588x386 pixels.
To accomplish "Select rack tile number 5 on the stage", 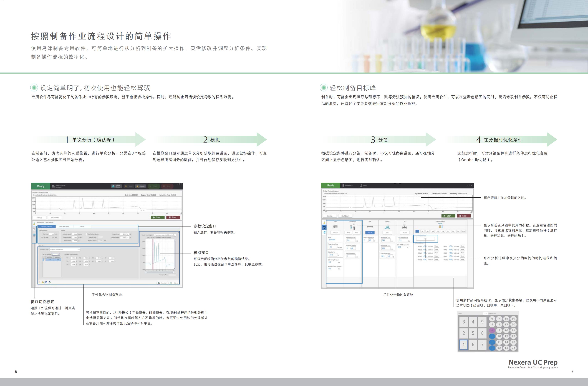I will (473, 333).
